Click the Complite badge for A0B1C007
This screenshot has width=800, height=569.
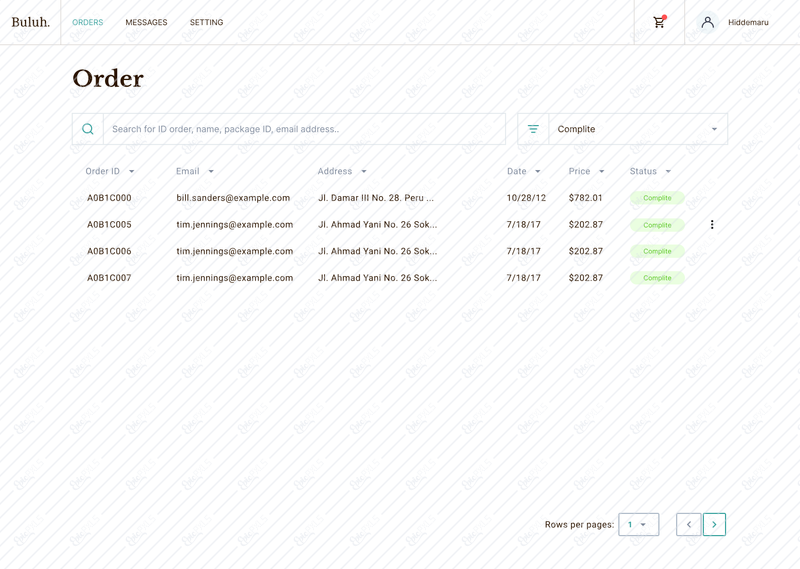click(x=657, y=278)
